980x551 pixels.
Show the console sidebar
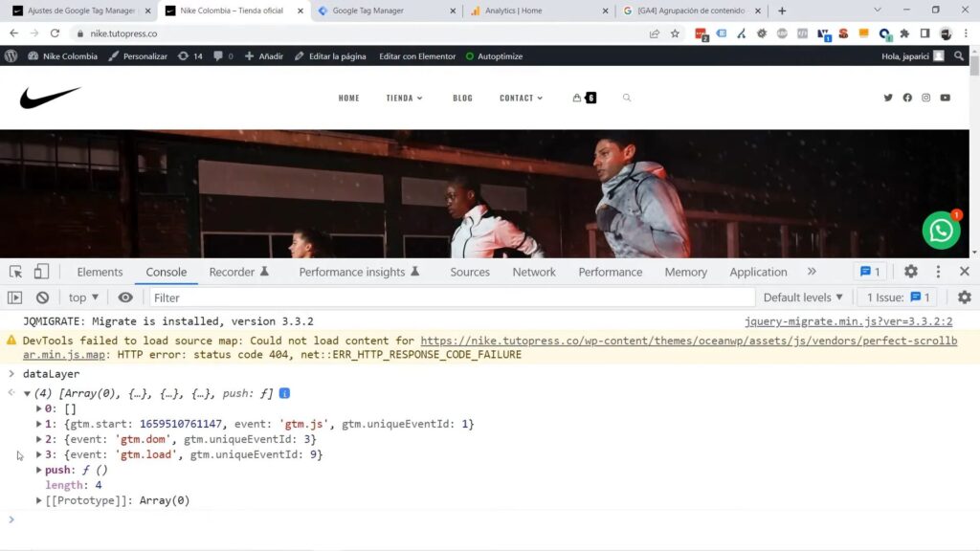pyautogui.click(x=15, y=298)
